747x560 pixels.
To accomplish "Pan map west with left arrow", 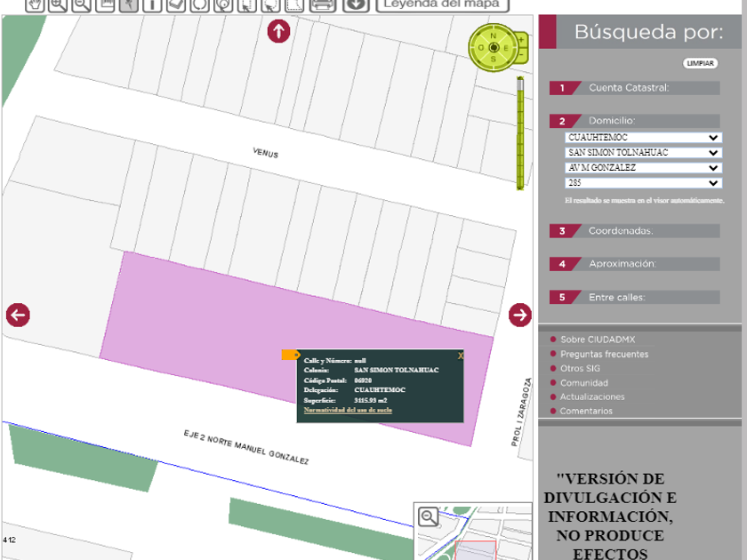I will point(18,315).
